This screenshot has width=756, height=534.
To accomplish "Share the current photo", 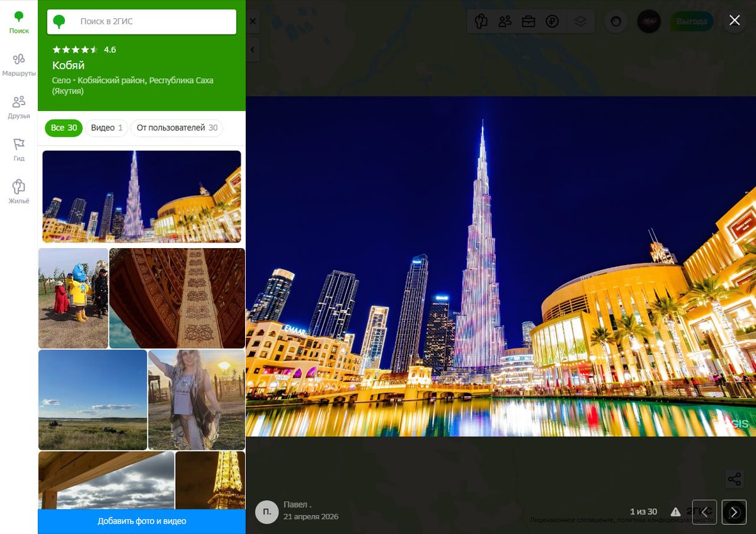I will pos(734,479).
